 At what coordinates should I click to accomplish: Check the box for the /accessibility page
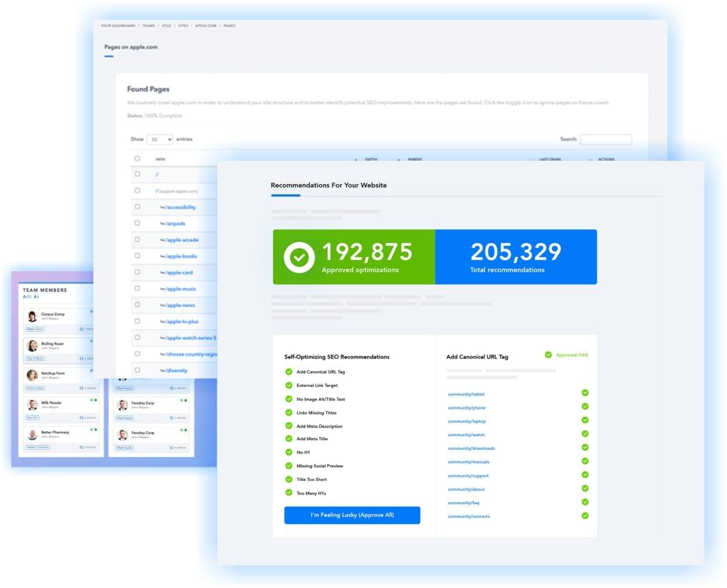pos(137,207)
